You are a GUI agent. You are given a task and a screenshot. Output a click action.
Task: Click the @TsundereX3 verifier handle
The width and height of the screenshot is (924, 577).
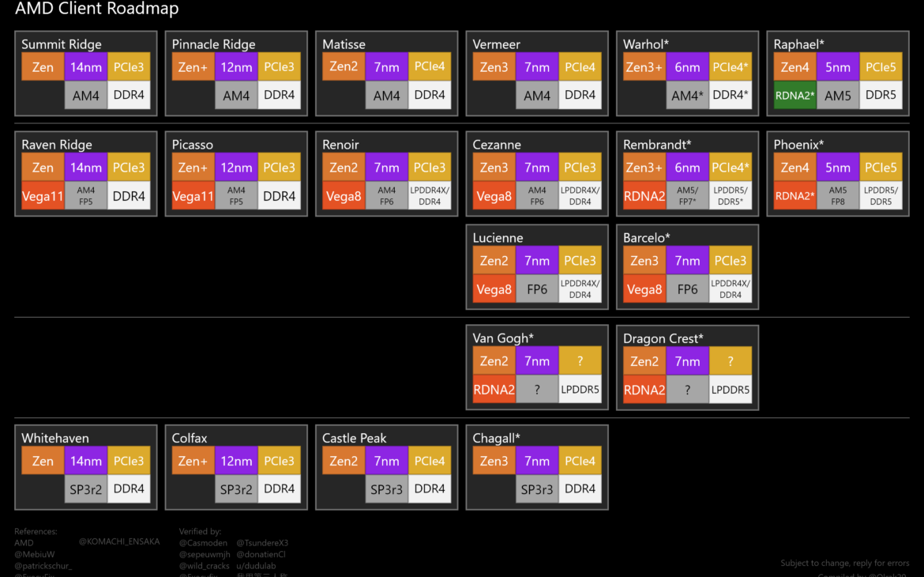point(262,543)
